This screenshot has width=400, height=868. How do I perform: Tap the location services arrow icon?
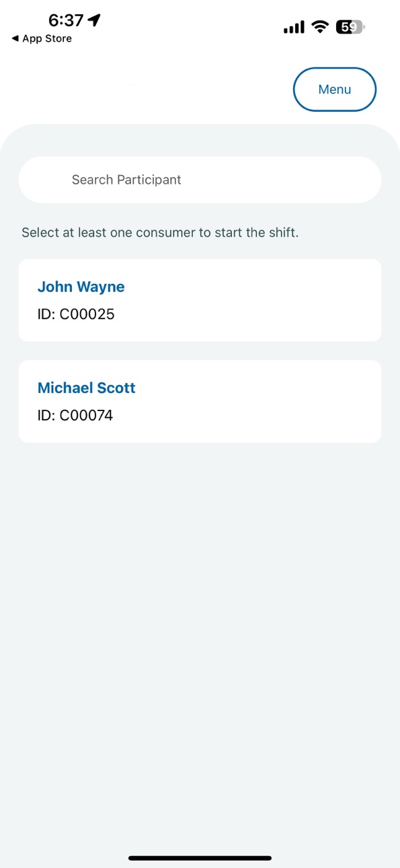pos(95,20)
